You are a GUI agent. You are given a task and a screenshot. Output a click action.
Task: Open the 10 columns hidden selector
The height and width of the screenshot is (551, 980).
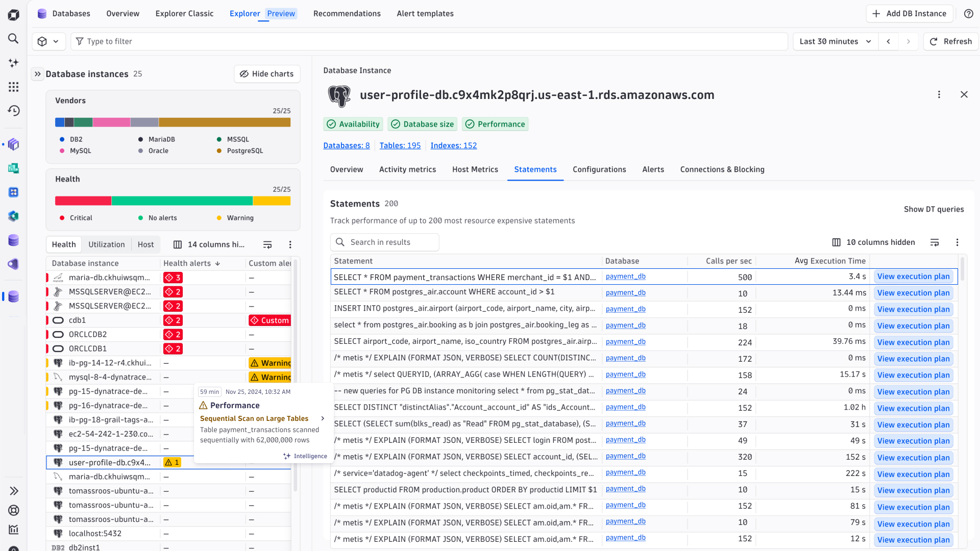pos(873,242)
